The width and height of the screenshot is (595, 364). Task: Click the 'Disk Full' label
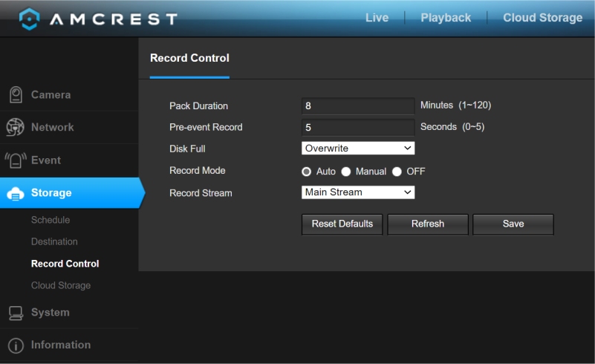[187, 149]
